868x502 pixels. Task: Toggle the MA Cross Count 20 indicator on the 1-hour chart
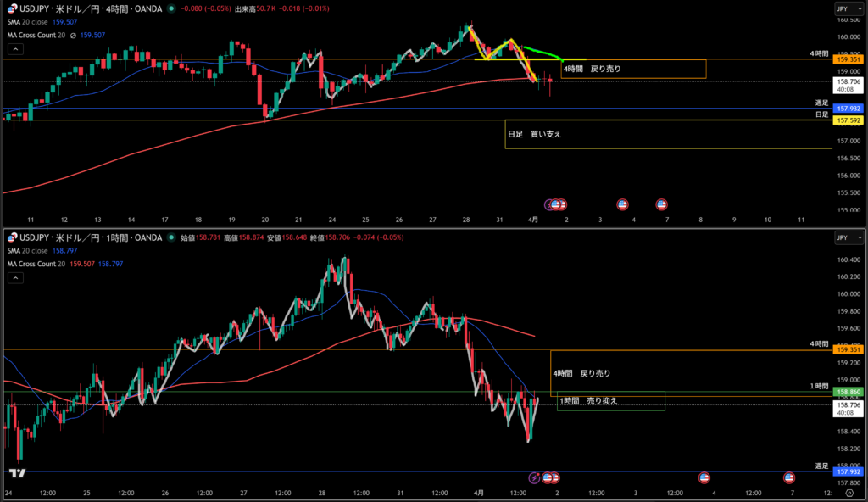point(38,264)
